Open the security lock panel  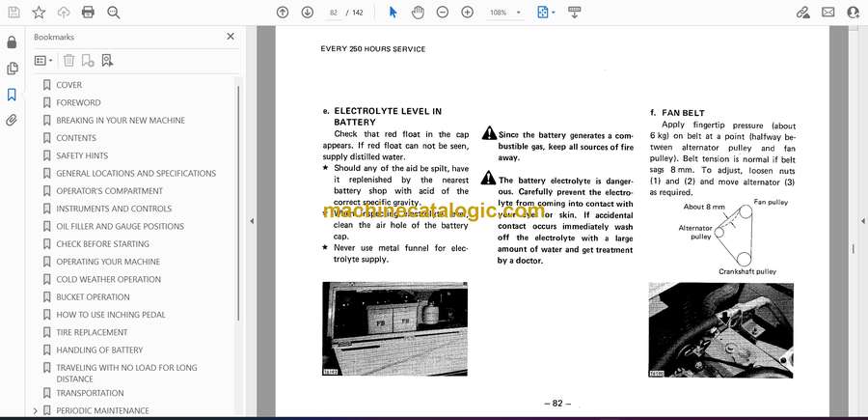(12, 42)
